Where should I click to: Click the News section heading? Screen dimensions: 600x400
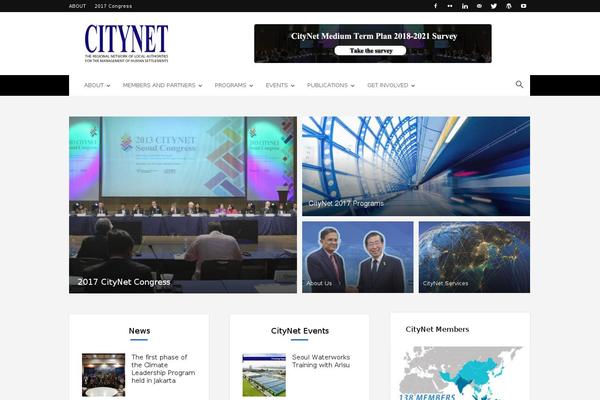[139, 331]
